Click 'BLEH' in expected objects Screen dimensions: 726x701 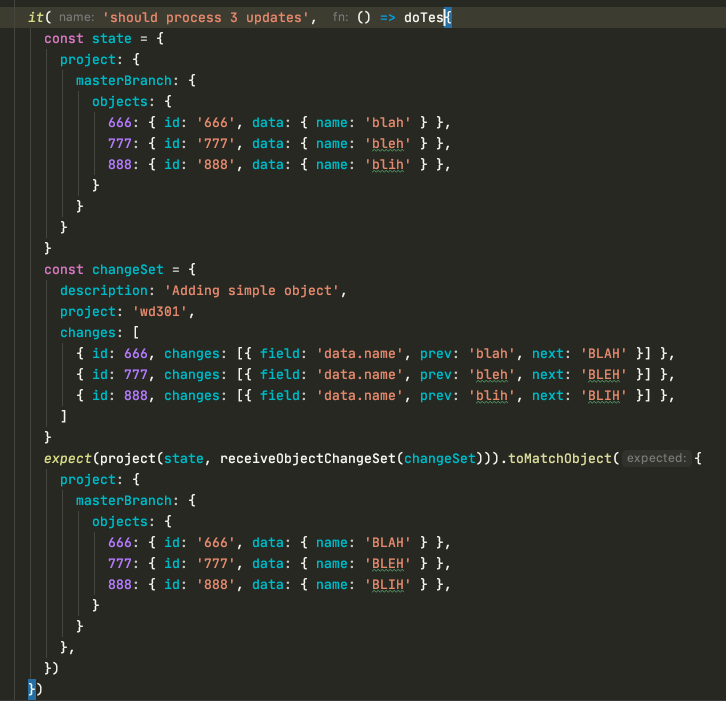coord(387,563)
